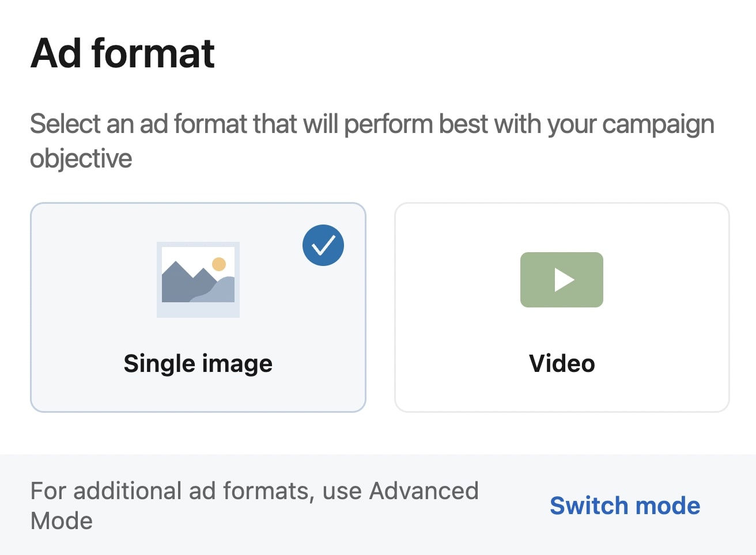Toggle selection of the Video format card
This screenshot has width=756, height=555.
pyautogui.click(x=561, y=307)
